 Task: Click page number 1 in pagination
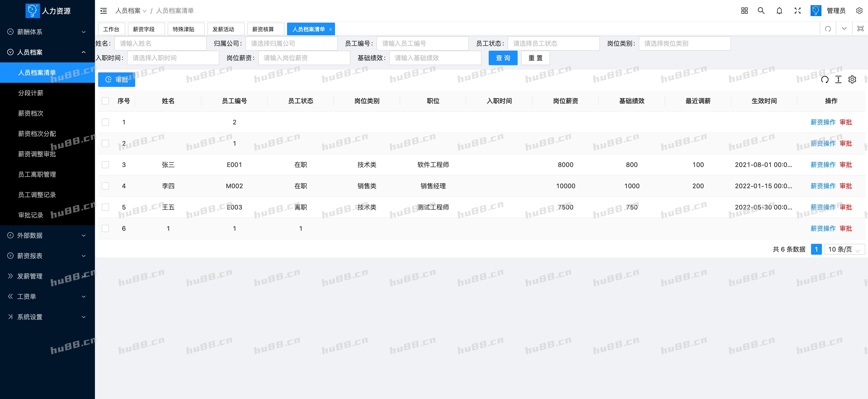(x=816, y=249)
